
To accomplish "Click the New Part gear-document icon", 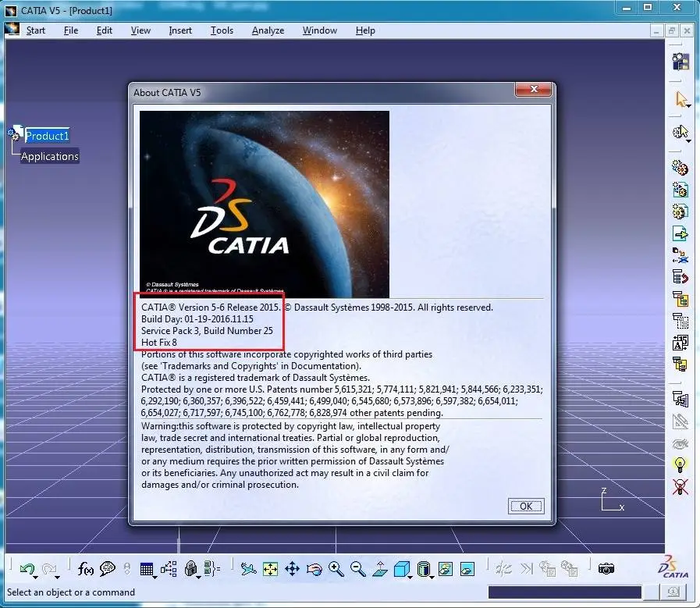I will (x=680, y=212).
